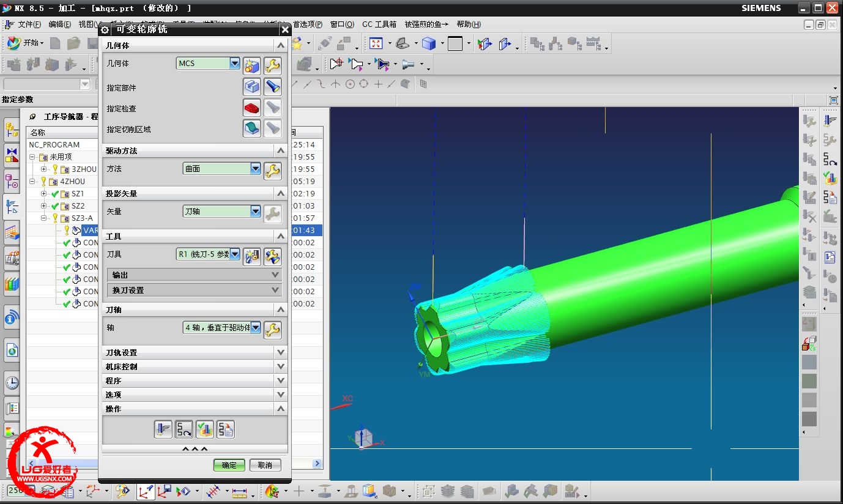Collapse the SZ3-A tree node
This screenshot has width=843, height=504.
(44, 218)
